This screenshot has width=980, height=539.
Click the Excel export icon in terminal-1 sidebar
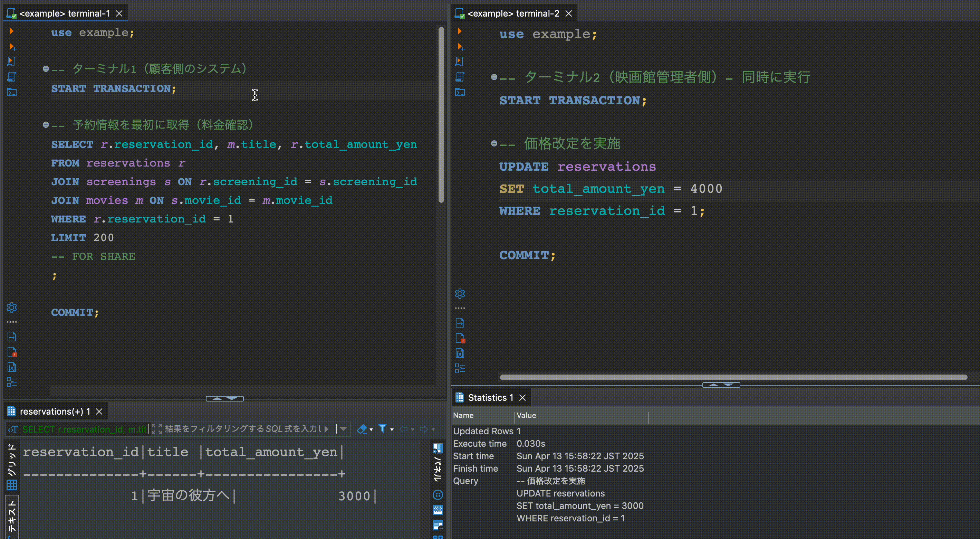click(x=12, y=367)
